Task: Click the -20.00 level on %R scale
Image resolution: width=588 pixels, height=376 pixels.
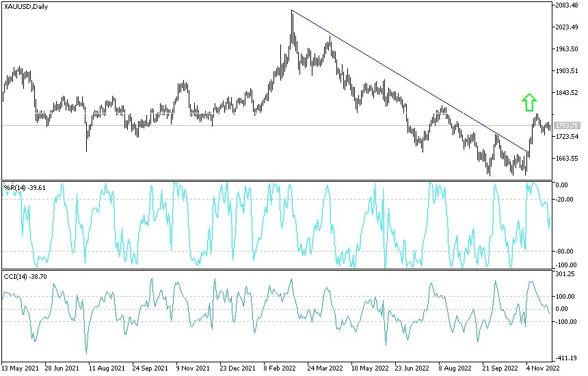Action: [x=565, y=200]
